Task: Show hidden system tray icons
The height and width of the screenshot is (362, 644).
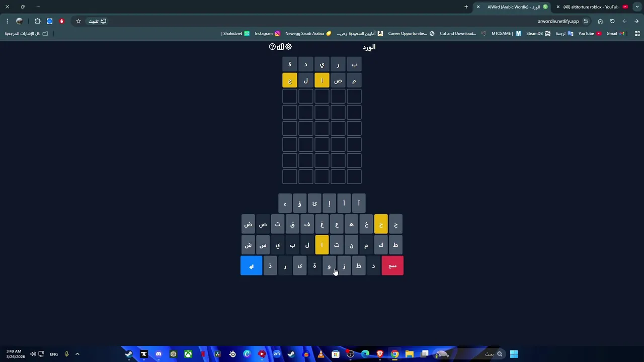Action: [77, 354]
